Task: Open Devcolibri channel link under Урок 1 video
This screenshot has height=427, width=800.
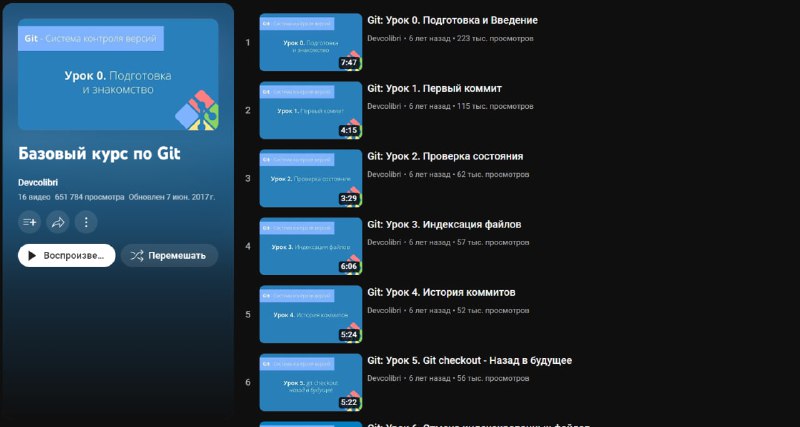Action: point(384,106)
